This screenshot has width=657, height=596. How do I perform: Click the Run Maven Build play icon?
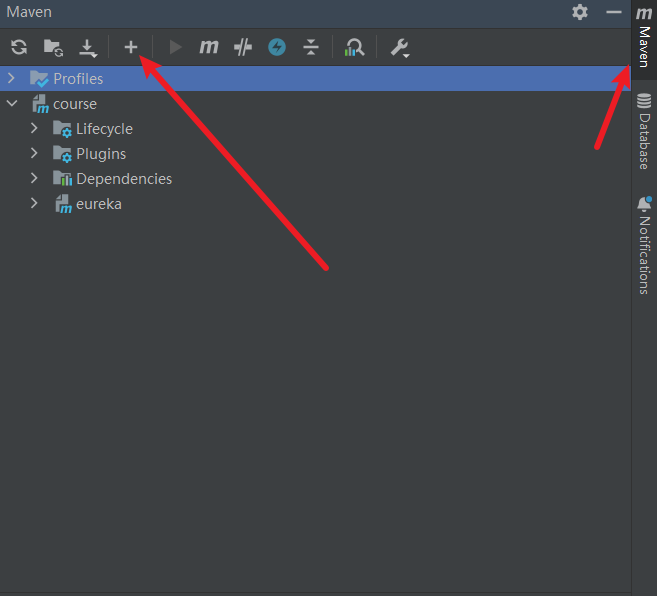click(x=175, y=47)
